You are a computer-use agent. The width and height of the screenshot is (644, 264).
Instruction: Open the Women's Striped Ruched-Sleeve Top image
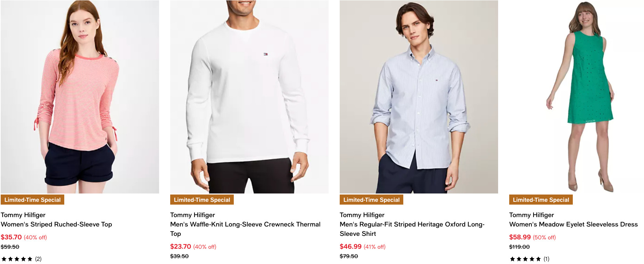click(80, 97)
